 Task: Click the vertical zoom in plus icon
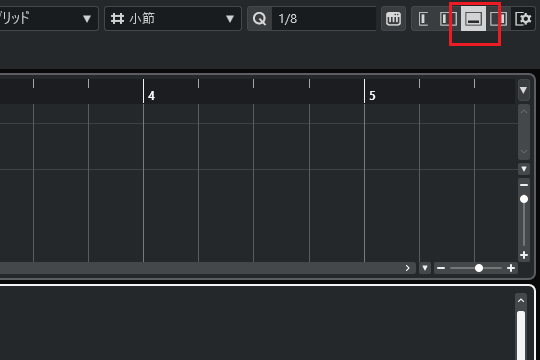[x=524, y=255]
